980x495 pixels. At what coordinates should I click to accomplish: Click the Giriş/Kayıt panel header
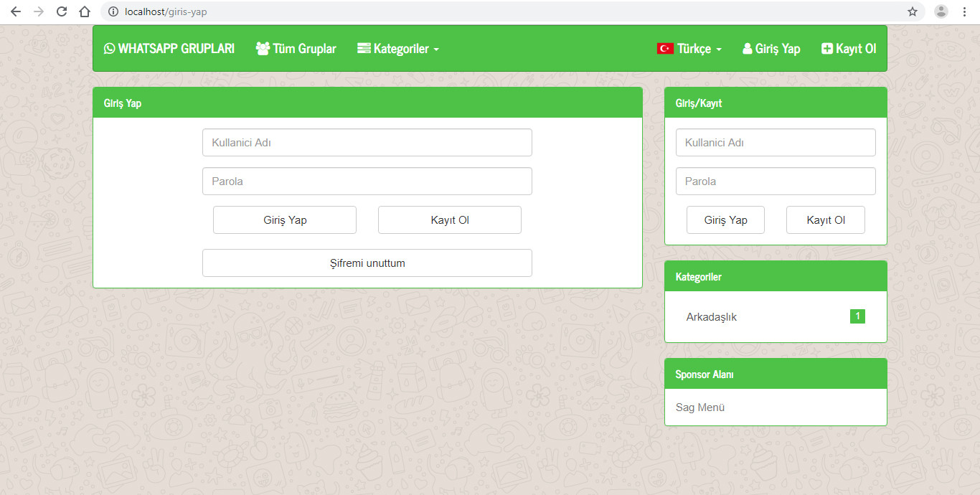(776, 103)
